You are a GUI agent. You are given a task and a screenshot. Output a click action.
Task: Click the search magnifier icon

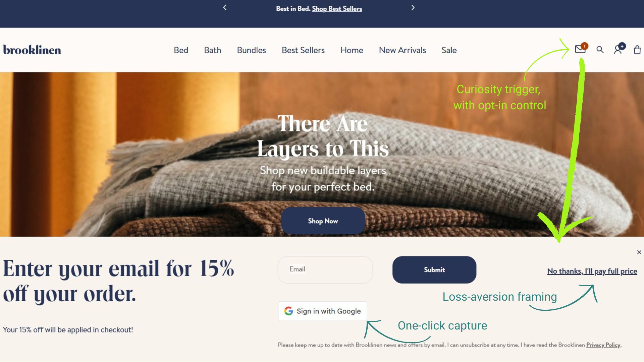pyautogui.click(x=600, y=50)
